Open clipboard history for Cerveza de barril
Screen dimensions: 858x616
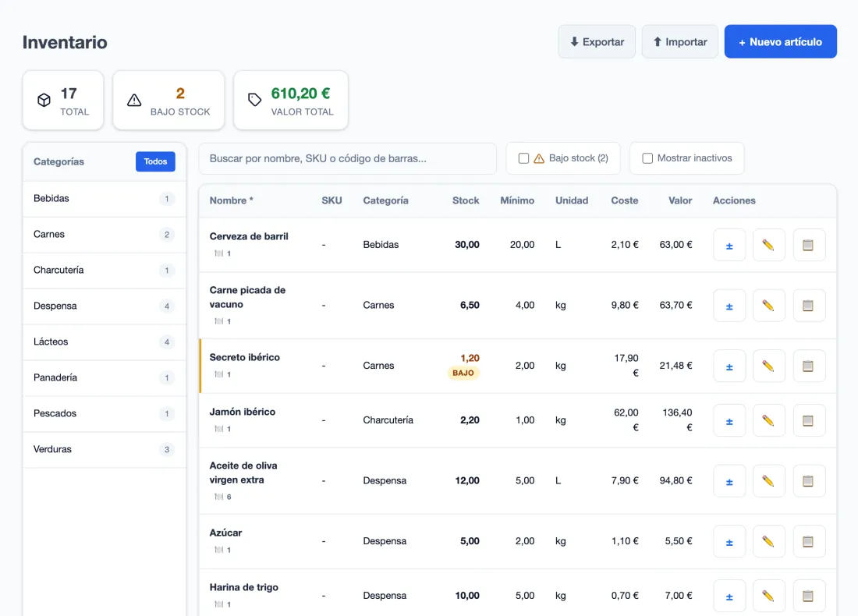[x=808, y=245]
